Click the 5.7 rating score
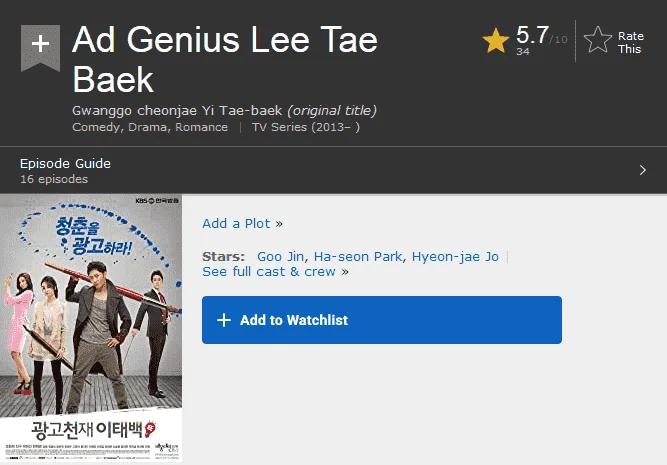Viewport: 667px width, 465px height. pyautogui.click(x=532, y=35)
